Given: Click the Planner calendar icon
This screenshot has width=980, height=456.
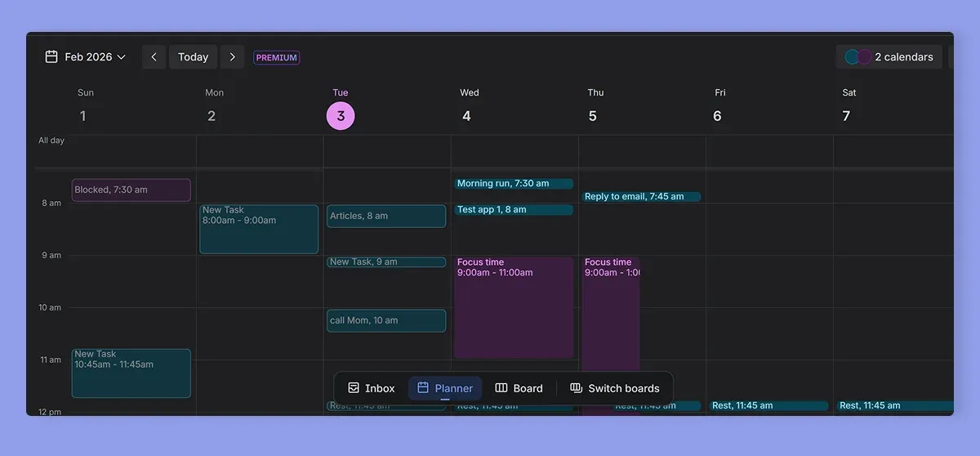Looking at the screenshot, I should pos(423,387).
